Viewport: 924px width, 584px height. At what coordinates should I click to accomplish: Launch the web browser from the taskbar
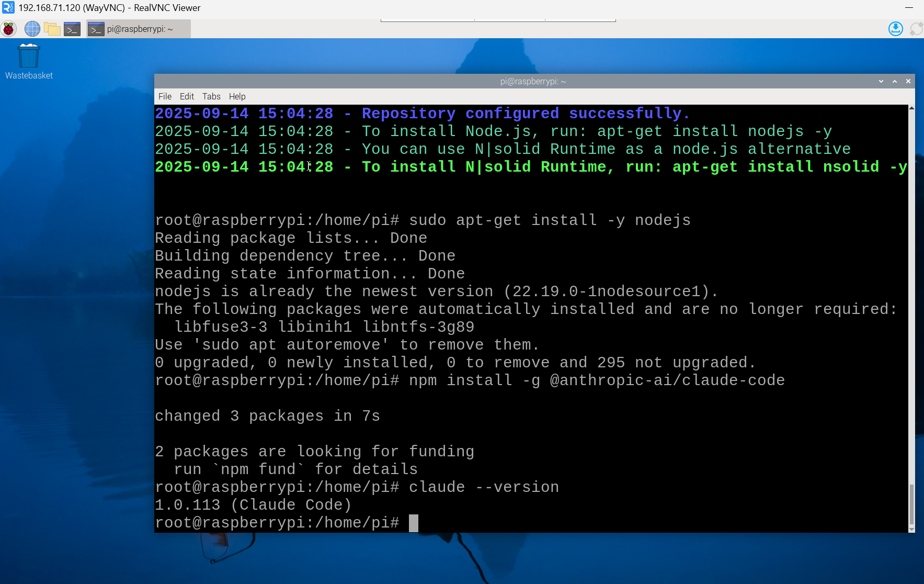(x=32, y=29)
